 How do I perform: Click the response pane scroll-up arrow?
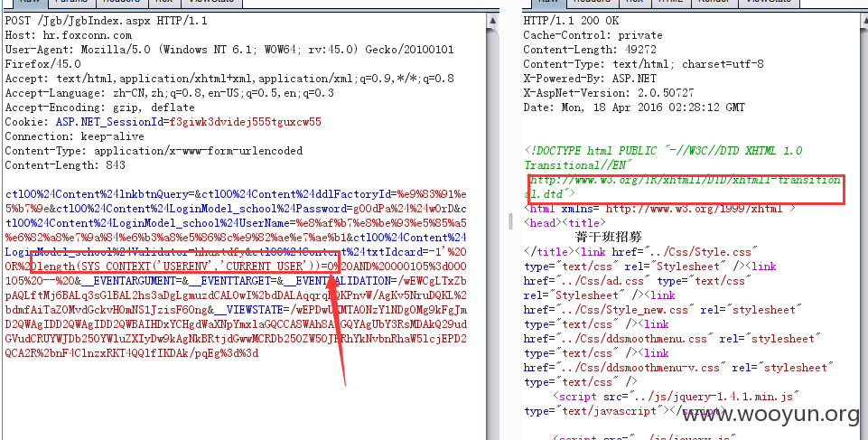pyautogui.click(x=863, y=21)
